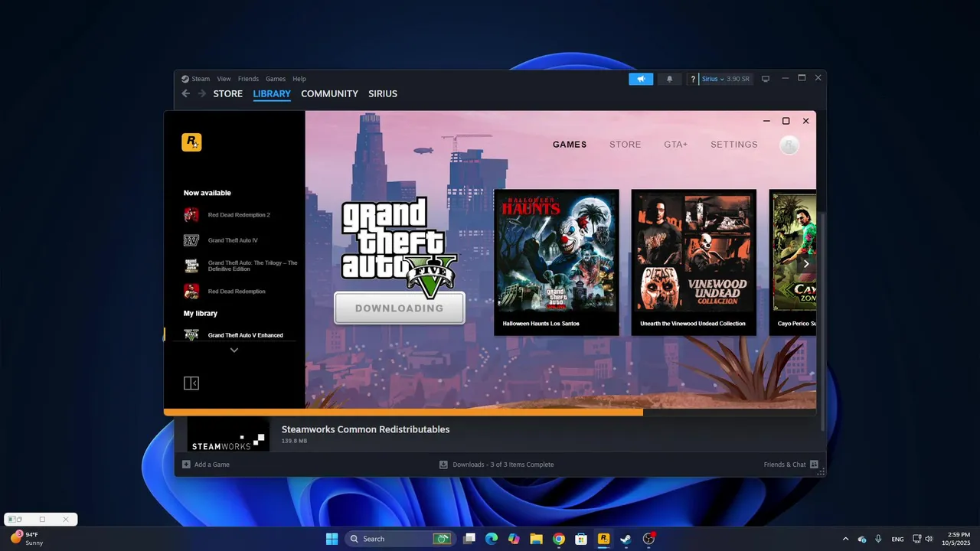Click the Steam Downloads tray icon
Viewport: 980px width, 551px height.
tap(443, 465)
